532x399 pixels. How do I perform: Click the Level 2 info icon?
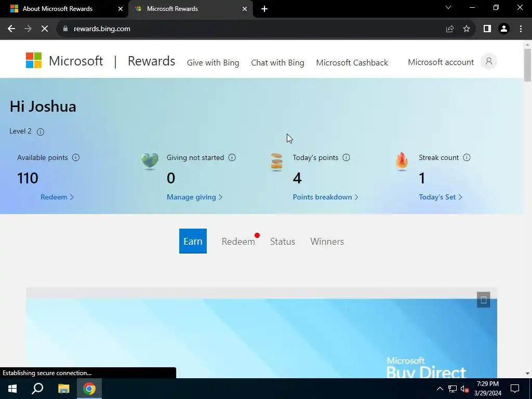[41, 131]
